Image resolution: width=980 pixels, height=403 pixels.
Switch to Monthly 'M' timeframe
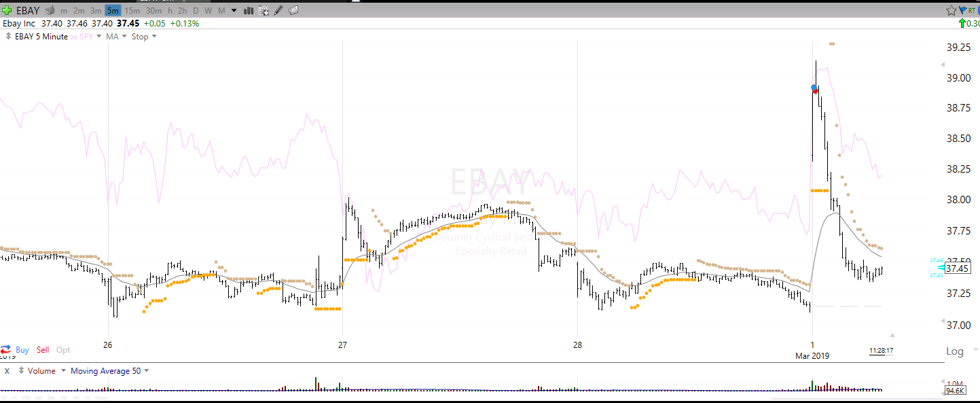point(221,11)
